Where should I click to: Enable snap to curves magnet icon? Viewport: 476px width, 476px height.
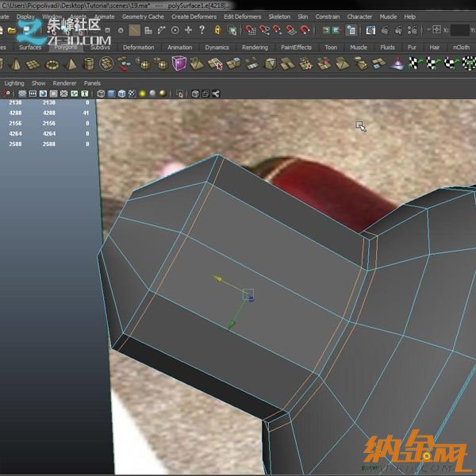[x=264, y=30]
